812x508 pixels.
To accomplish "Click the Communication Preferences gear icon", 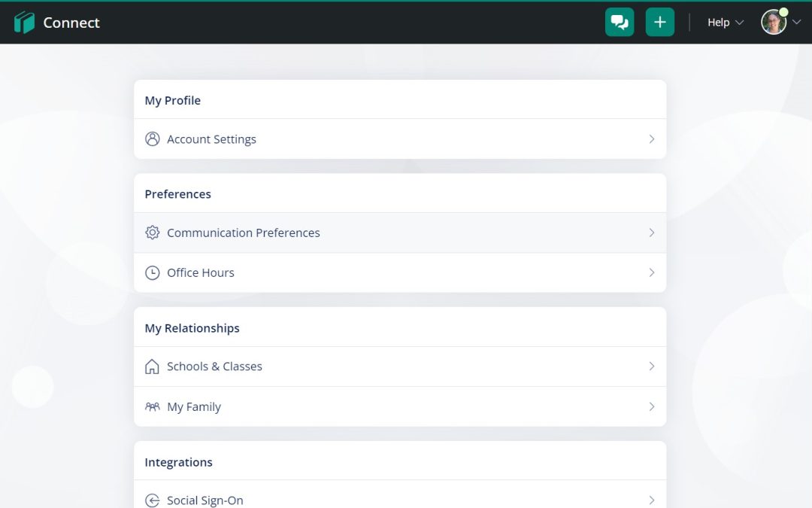I will click(x=153, y=233).
